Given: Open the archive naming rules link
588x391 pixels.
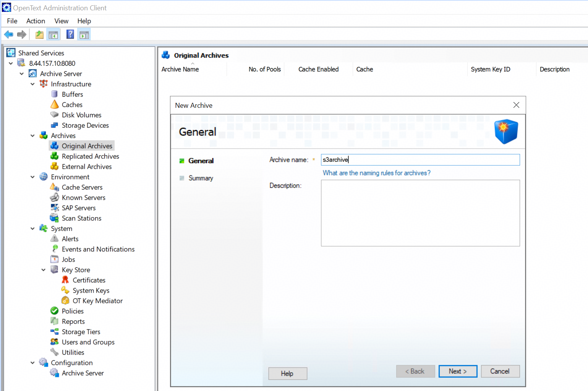Looking at the screenshot, I should point(377,173).
